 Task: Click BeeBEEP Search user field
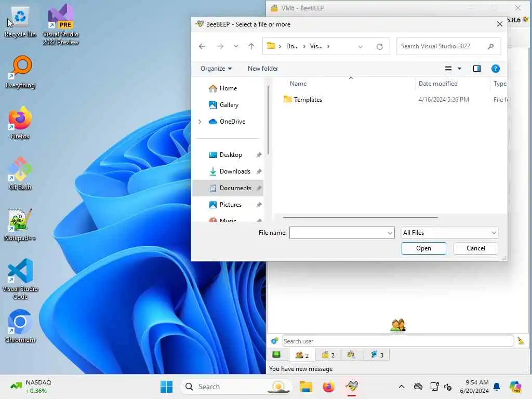397,341
